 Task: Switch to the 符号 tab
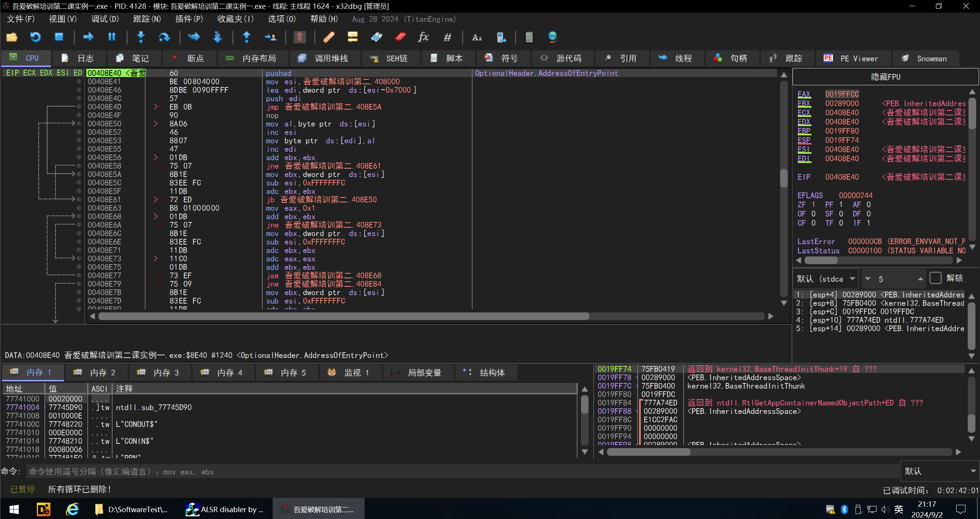(503, 58)
